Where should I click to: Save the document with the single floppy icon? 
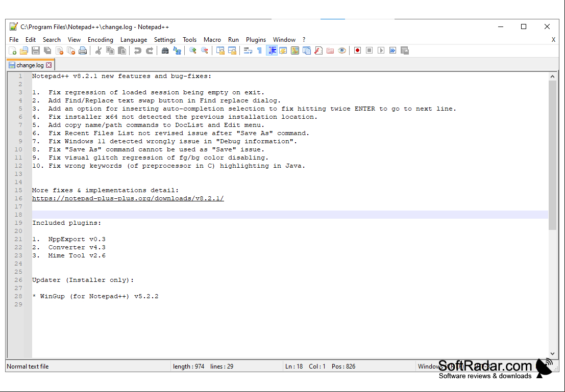point(36,51)
